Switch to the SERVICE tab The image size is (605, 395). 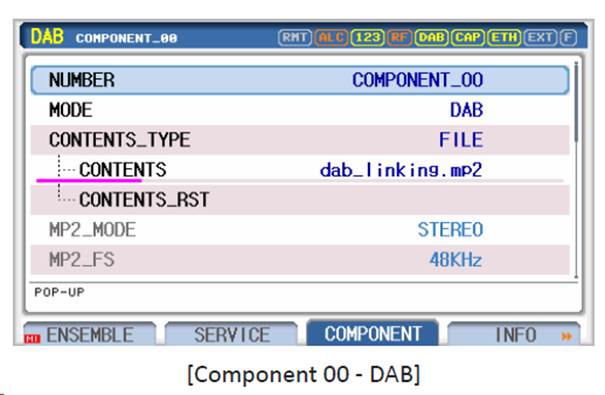[231, 334]
